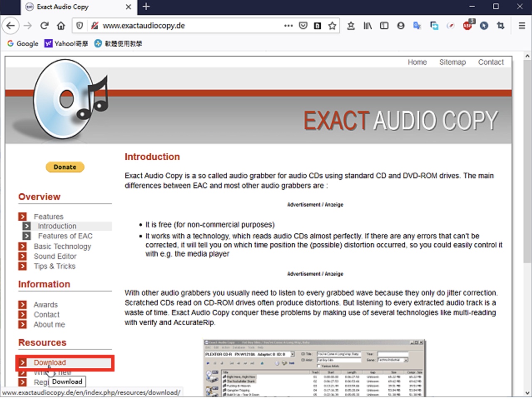
Task: Click "It is free (for non-commercial purposes)" bullet
Action: 210,225
